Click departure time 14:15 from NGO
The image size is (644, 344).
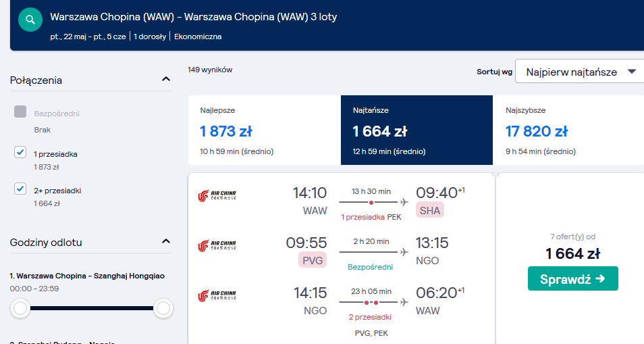tap(310, 293)
